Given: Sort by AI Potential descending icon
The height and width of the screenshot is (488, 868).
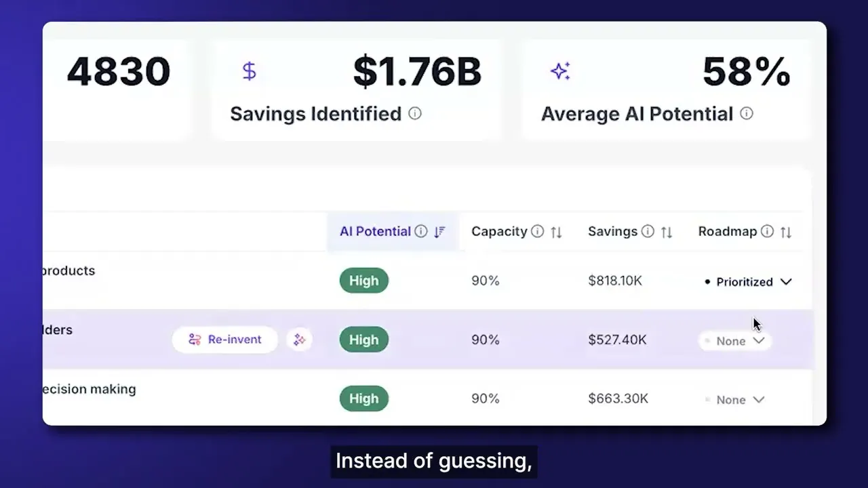Looking at the screenshot, I should 439,232.
